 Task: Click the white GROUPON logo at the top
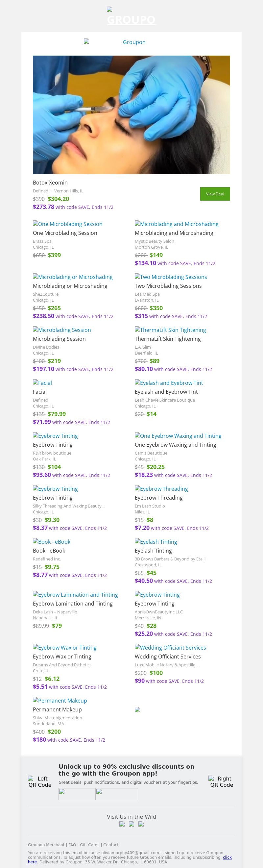(131, 19)
